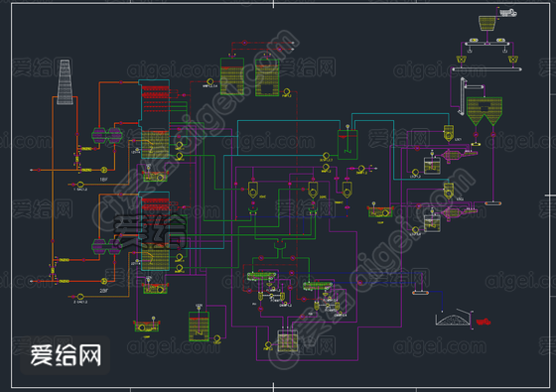Select the lower absorber tower
Viewport: 556px width, 392px height.
click(155, 231)
